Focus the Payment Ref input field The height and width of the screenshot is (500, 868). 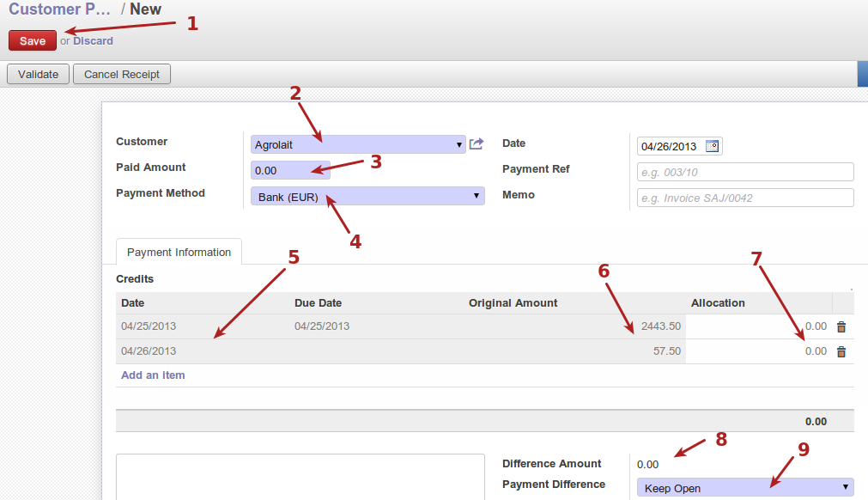[x=744, y=172]
